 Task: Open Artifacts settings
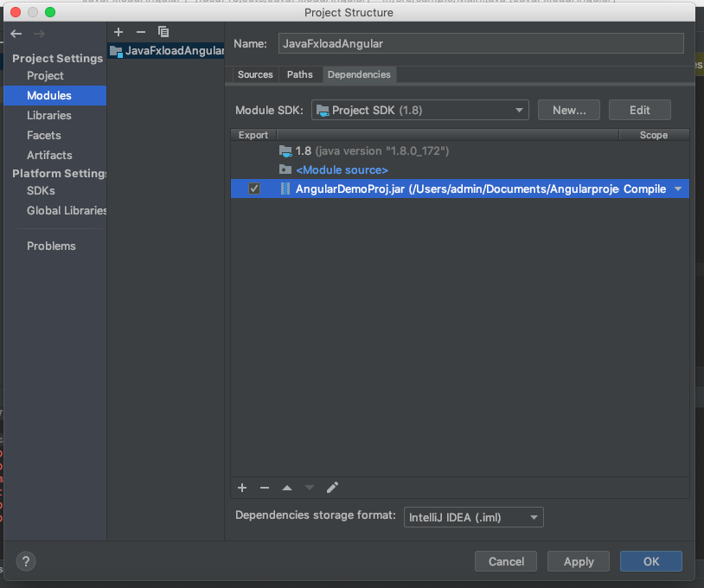pos(49,155)
